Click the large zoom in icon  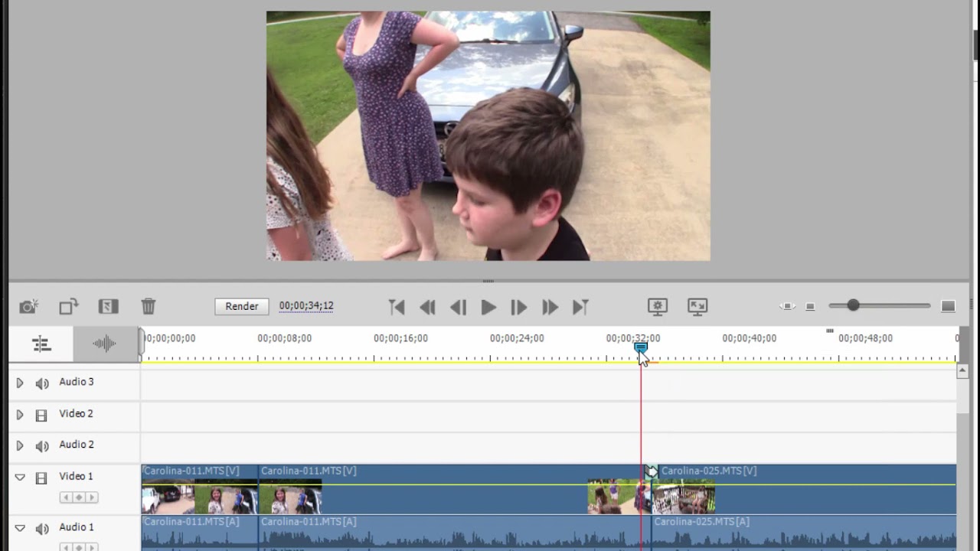(948, 306)
